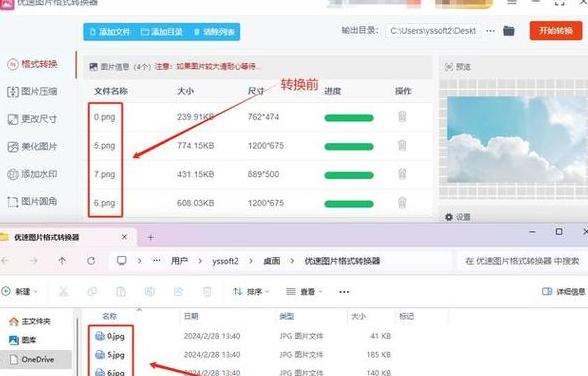Select 美化图片 in the converter sidebar
This screenshot has width=588, height=376.
coord(33,147)
